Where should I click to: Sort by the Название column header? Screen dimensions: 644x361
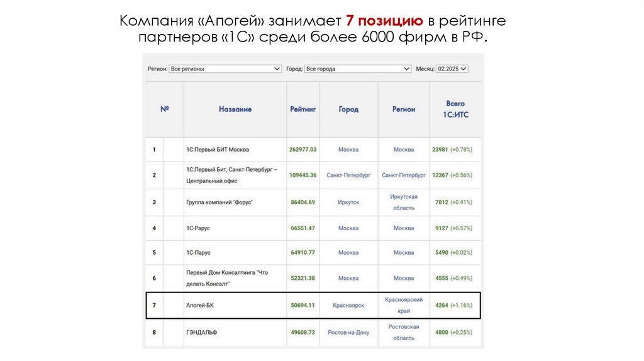235,109
